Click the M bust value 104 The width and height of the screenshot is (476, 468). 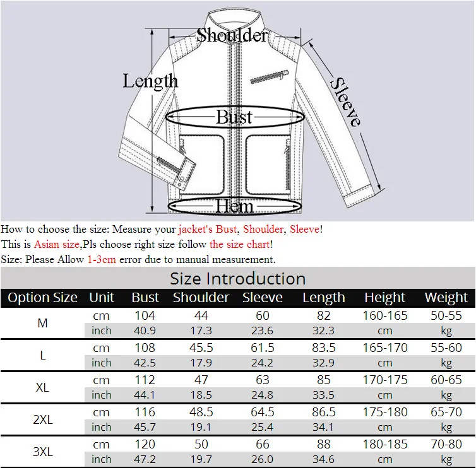(145, 315)
